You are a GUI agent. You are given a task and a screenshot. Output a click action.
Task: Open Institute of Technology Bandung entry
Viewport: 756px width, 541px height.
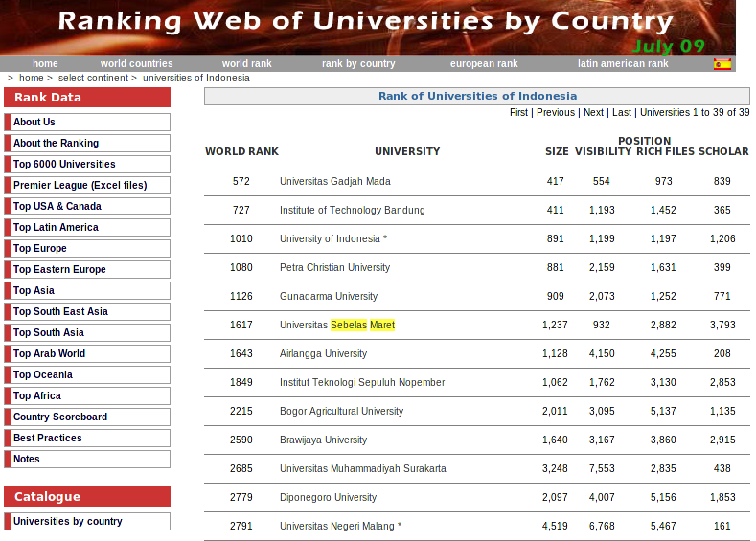[x=353, y=210]
